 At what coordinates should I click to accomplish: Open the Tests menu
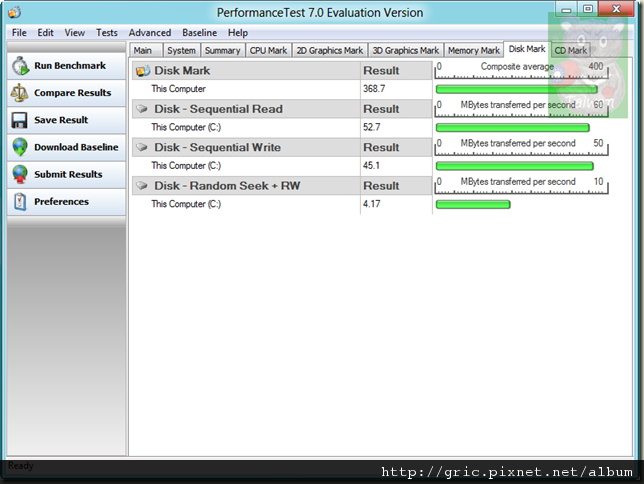(106, 32)
